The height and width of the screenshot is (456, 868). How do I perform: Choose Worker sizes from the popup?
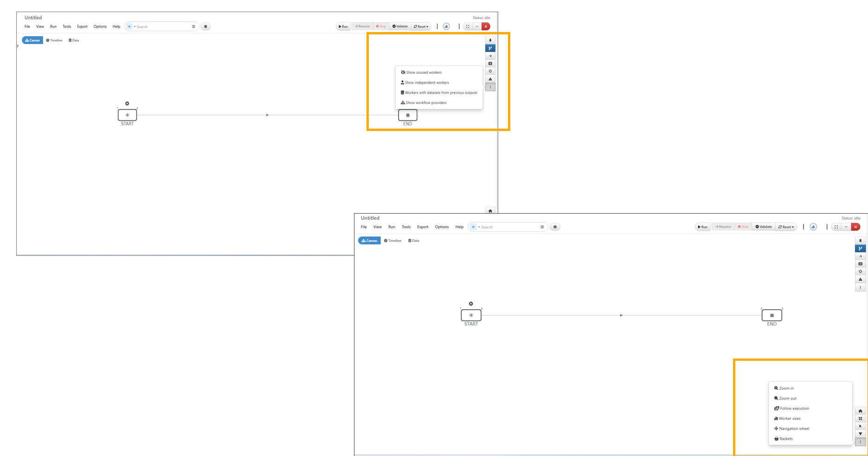(789, 419)
